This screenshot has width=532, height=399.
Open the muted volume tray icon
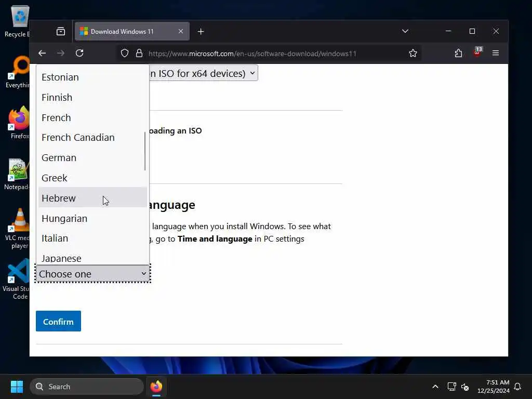(465, 387)
